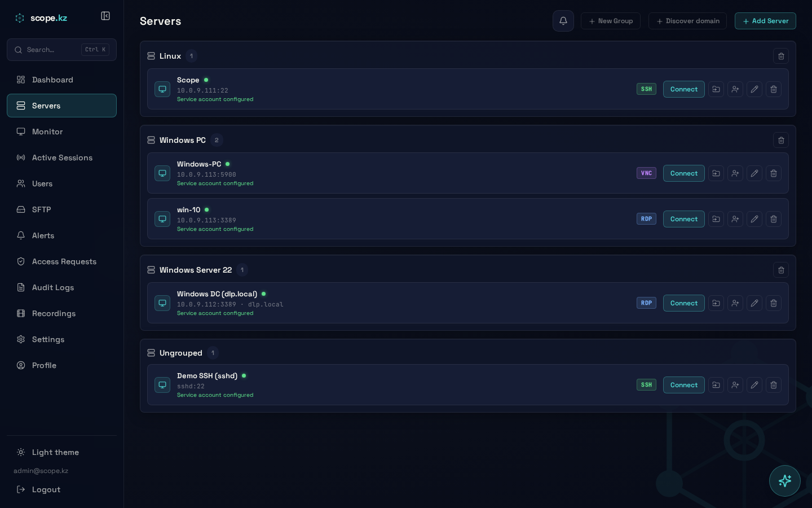Viewport: 812px width, 508px height.
Task: Assign users to Windows-PC server
Action: coord(735,173)
